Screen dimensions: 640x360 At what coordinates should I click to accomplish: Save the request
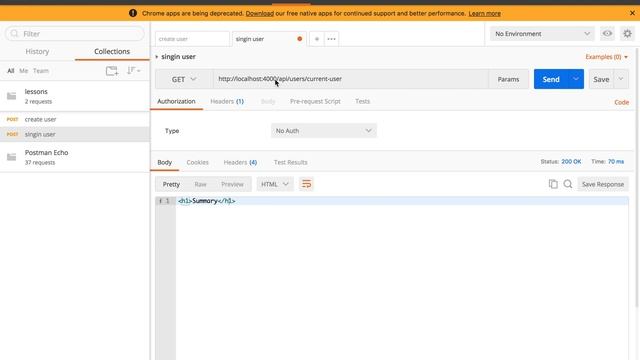[x=601, y=79]
